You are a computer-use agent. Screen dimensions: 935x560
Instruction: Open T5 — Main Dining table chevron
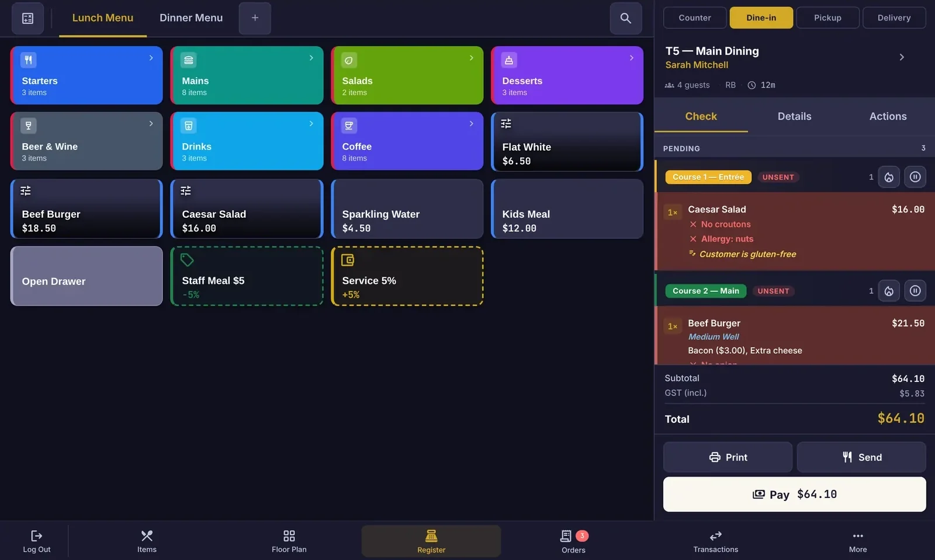(902, 57)
